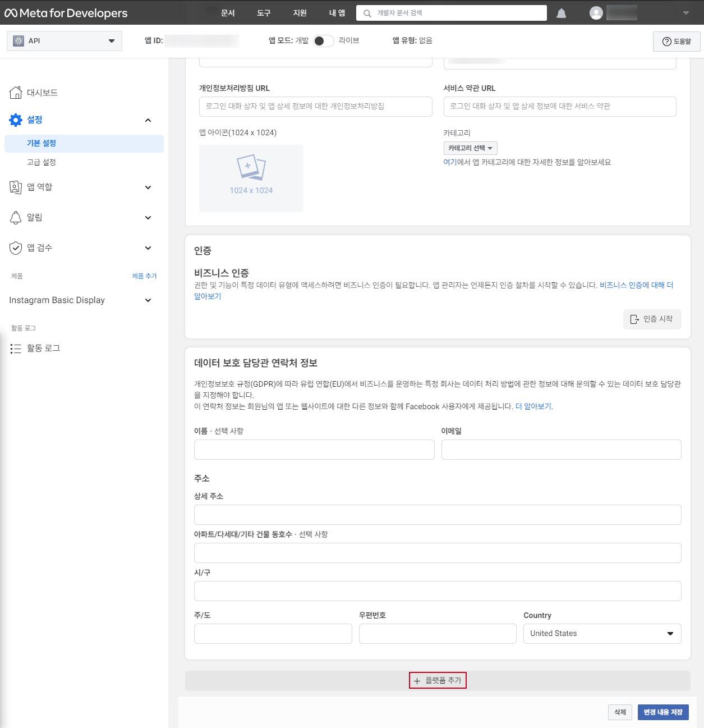Image resolution: width=704 pixels, height=728 pixels.
Task: Click the Meta for Developers logo
Action: (x=66, y=13)
